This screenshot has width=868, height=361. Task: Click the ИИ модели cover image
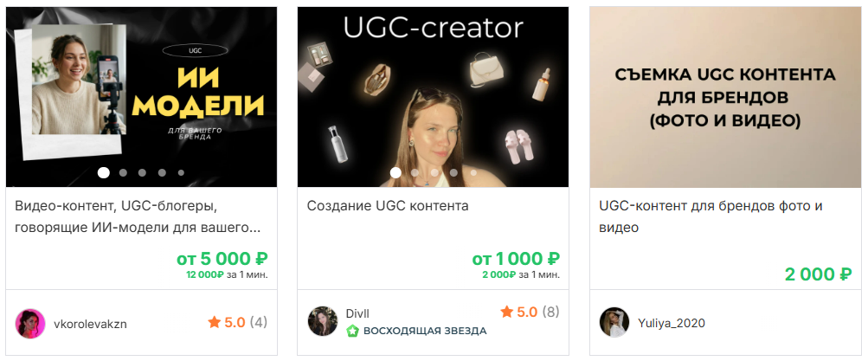(x=141, y=87)
